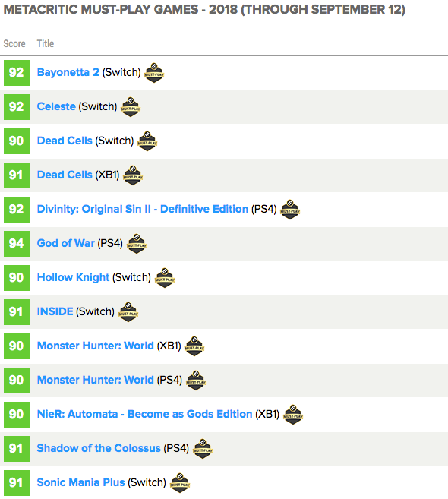Click the Must-Play badge beside Bayonetta 2
448x499 pixels.
point(154,73)
